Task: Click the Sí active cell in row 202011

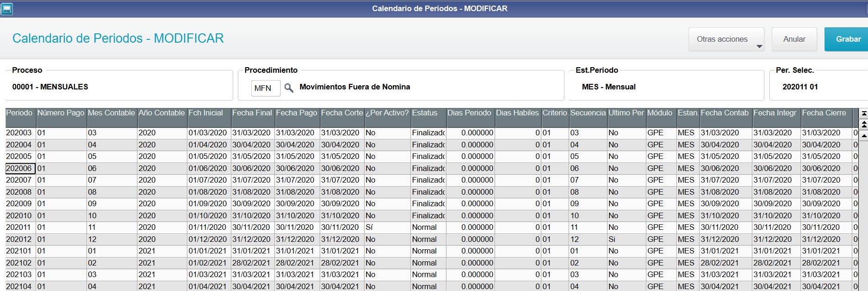Action: click(387, 228)
